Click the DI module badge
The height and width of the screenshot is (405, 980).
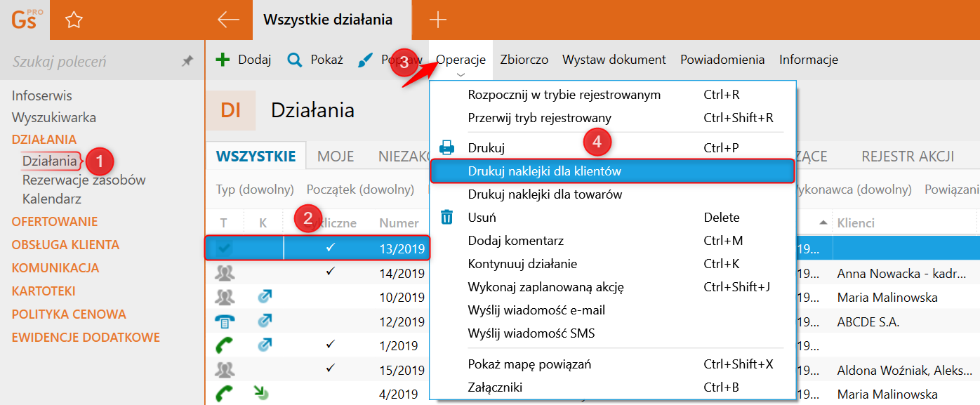[x=230, y=110]
